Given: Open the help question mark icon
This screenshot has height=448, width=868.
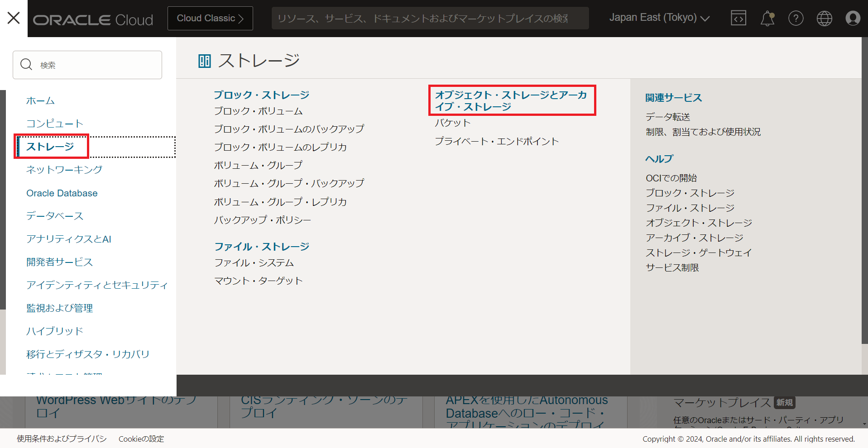Looking at the screenshot, I should (796, 18).
